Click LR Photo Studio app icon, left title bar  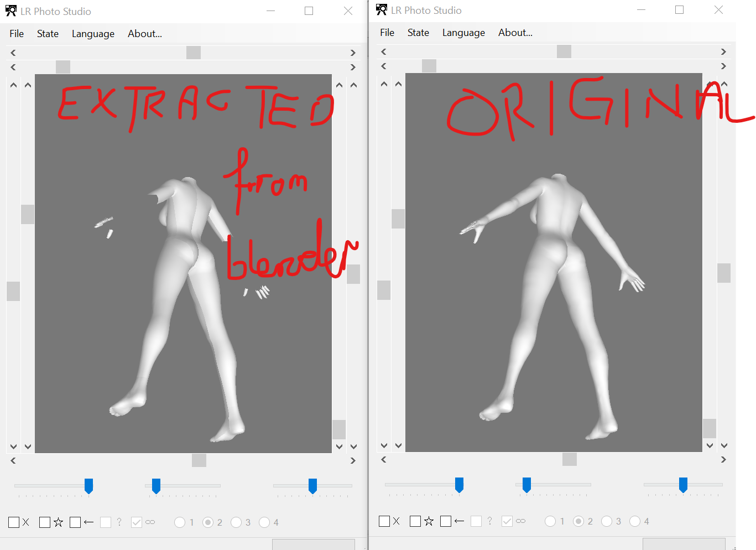[11, 11]
